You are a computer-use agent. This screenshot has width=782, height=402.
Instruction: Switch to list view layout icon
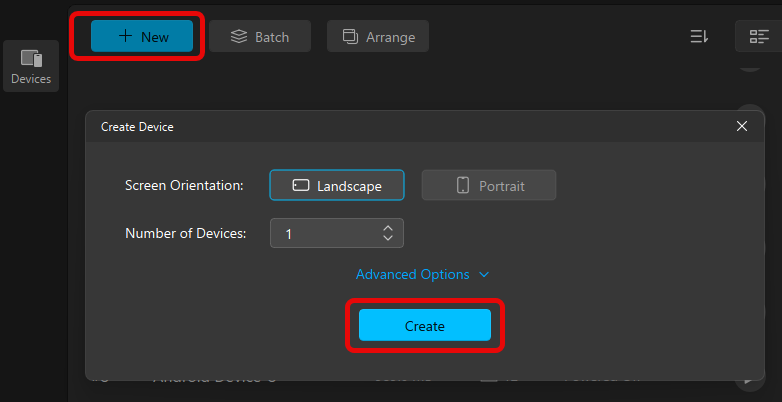(x=759, y=36)
